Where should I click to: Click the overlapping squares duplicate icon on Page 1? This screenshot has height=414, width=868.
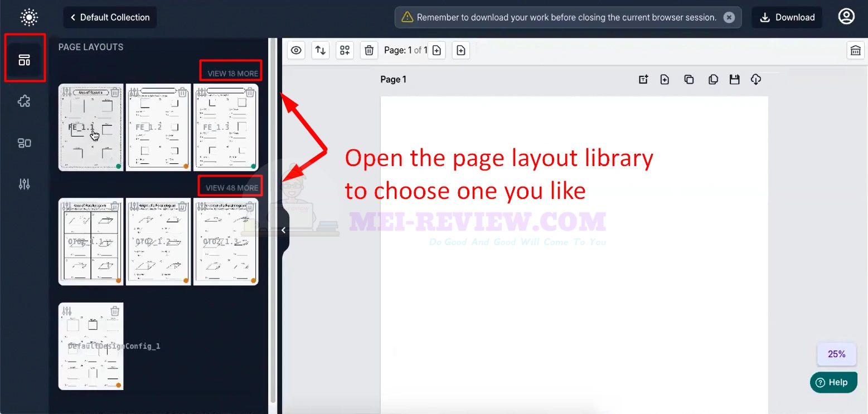[x=689, y=80]
